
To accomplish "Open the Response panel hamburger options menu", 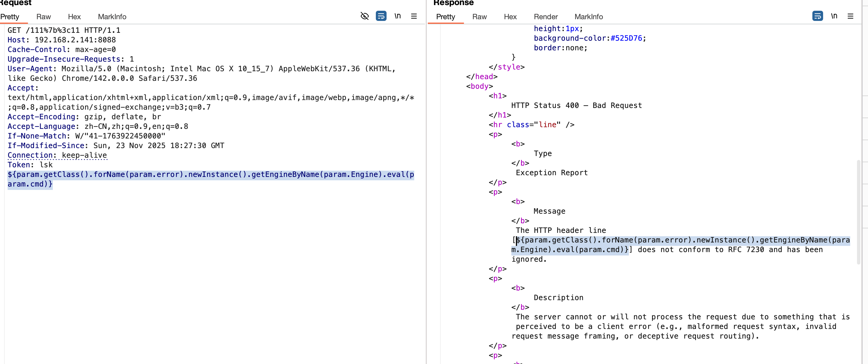I will (850, 16).
